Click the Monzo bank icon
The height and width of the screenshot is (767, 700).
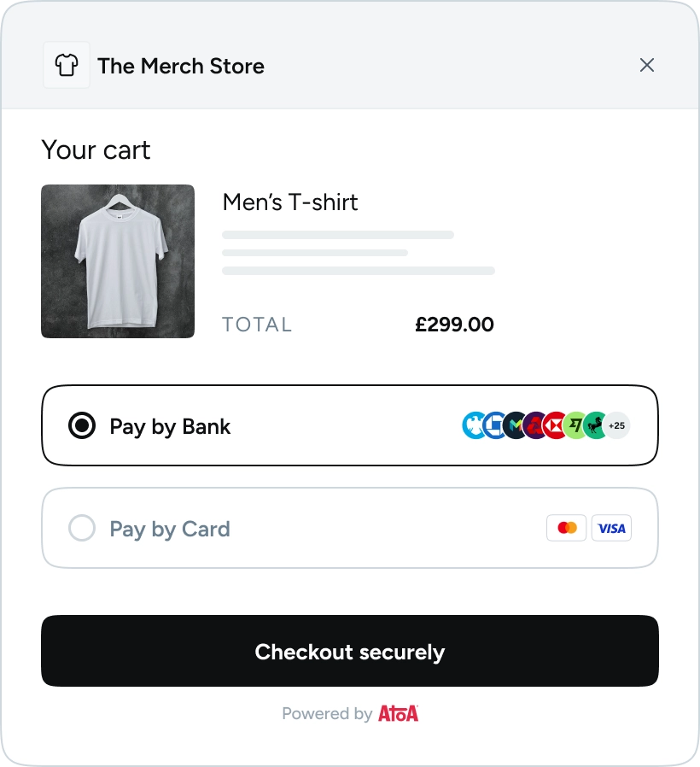coord(514,425)
